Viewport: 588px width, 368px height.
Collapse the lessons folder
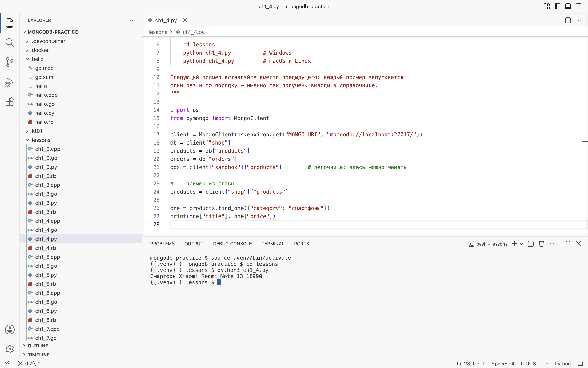click(x=81, y=140)
